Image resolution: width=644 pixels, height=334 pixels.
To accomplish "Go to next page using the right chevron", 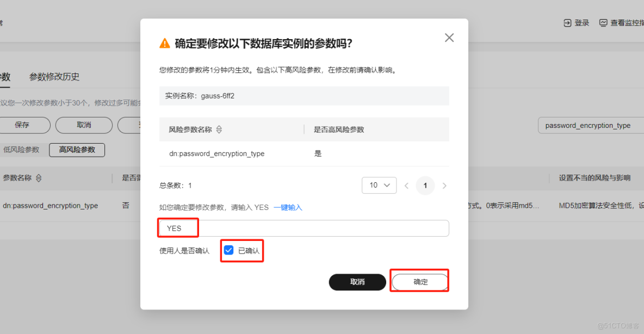I will pyautogui.click(x=443, y=185).
